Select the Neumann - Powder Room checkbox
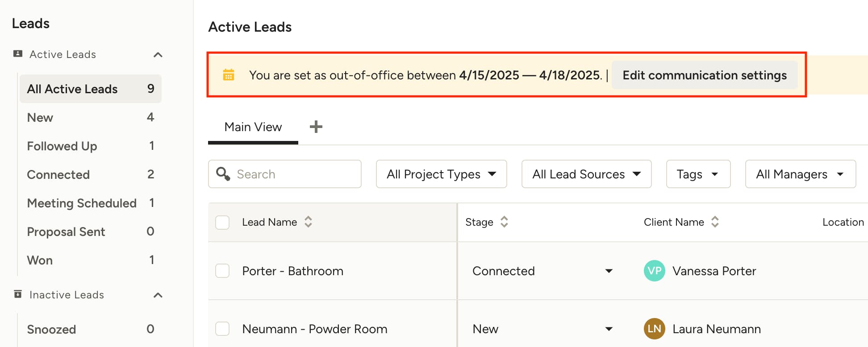The height and width of the screenshot is (347, 868). point(222,329)
